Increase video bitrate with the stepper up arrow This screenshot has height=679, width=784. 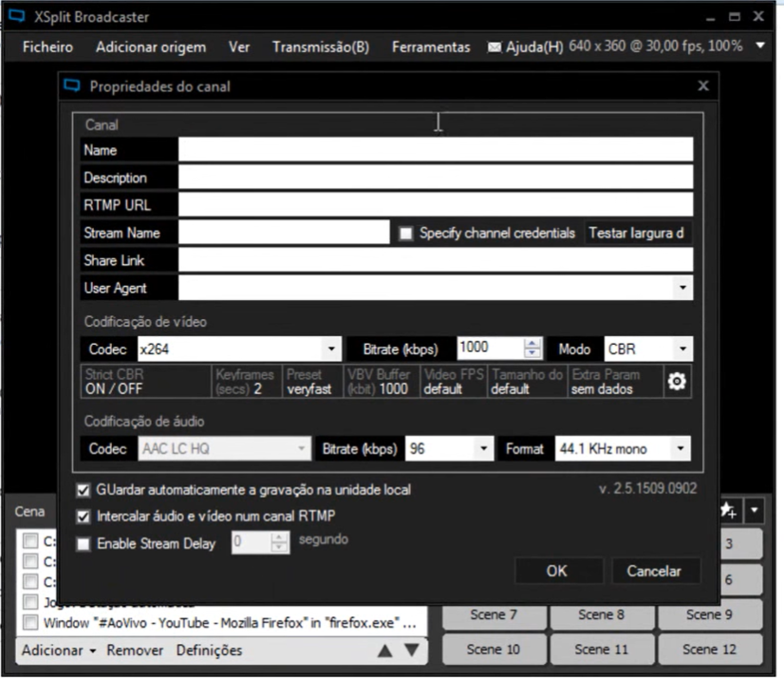(x=532, y=343)
